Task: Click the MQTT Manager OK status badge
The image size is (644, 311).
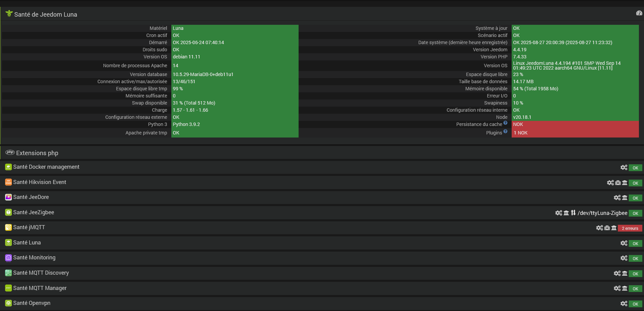Action: (x=636, y=289)
